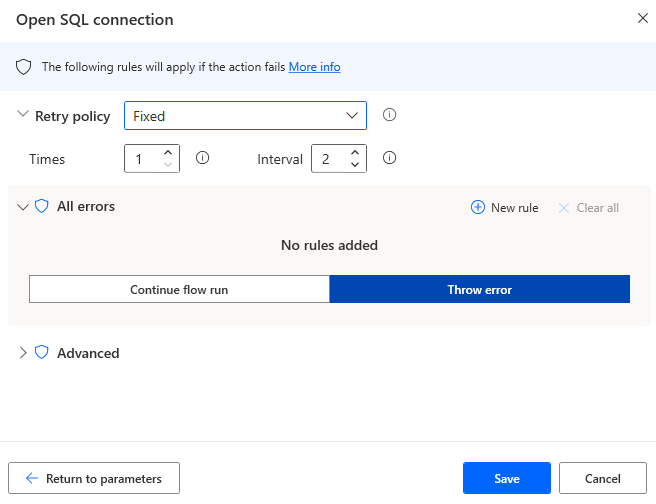This screenshot has height=504, width=656.
Task: Click the Interval number input field
Action: pyautogui.click(x=339, y=159)
